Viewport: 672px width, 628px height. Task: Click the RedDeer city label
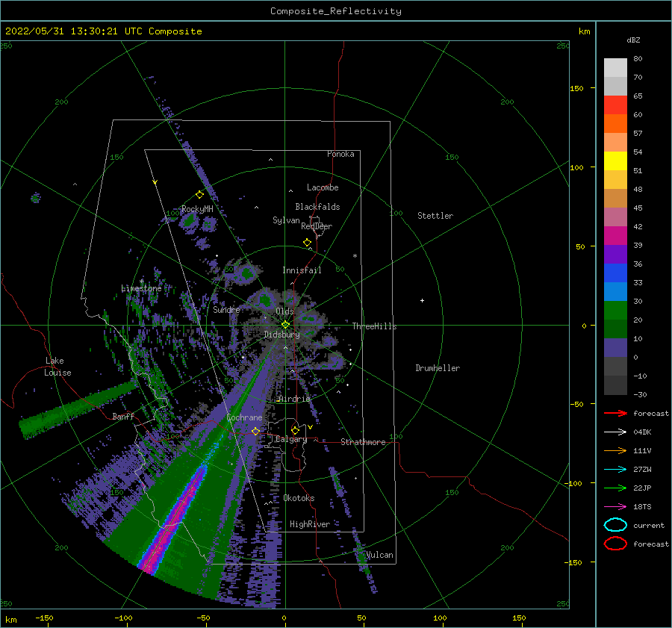click(317, 226)
